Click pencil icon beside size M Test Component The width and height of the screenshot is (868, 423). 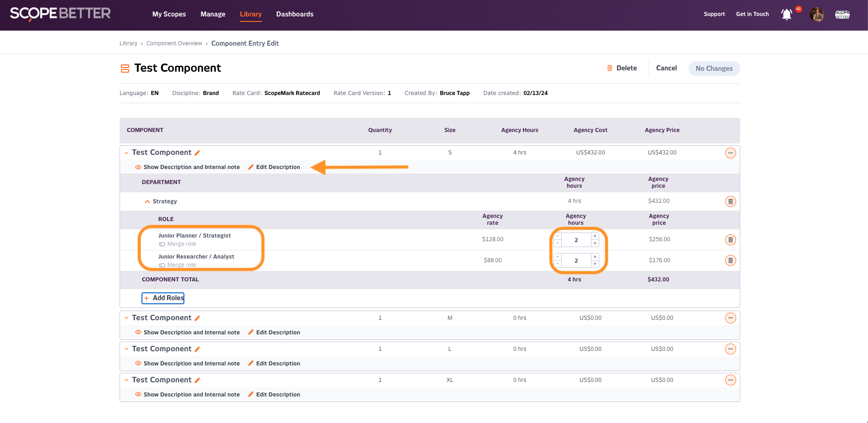[x=197, y=318]
